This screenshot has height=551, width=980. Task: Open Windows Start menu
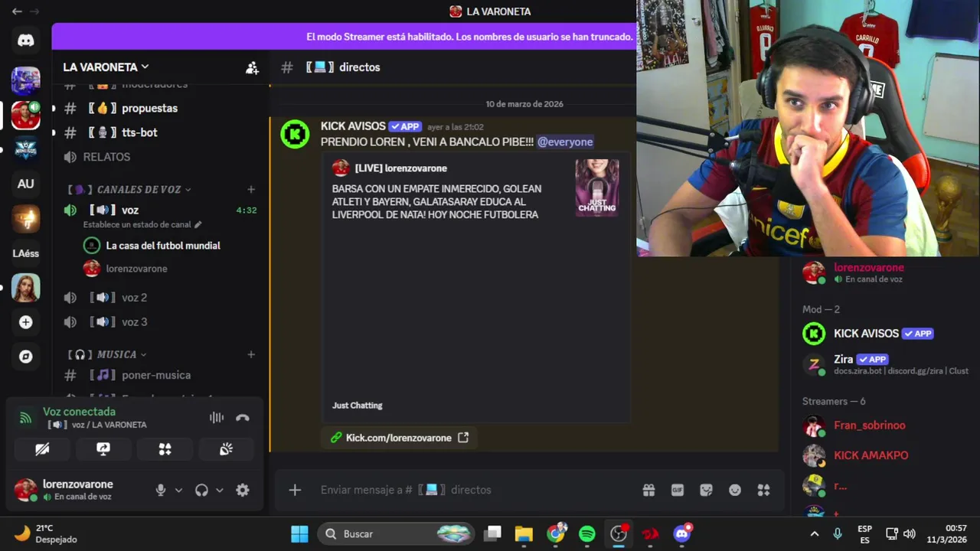point(299,533)
